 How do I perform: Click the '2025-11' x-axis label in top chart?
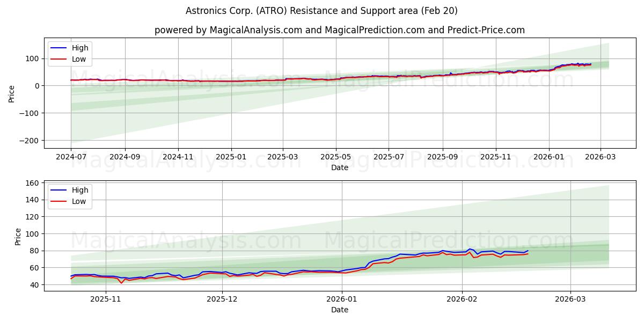click(x=496, y=158)
